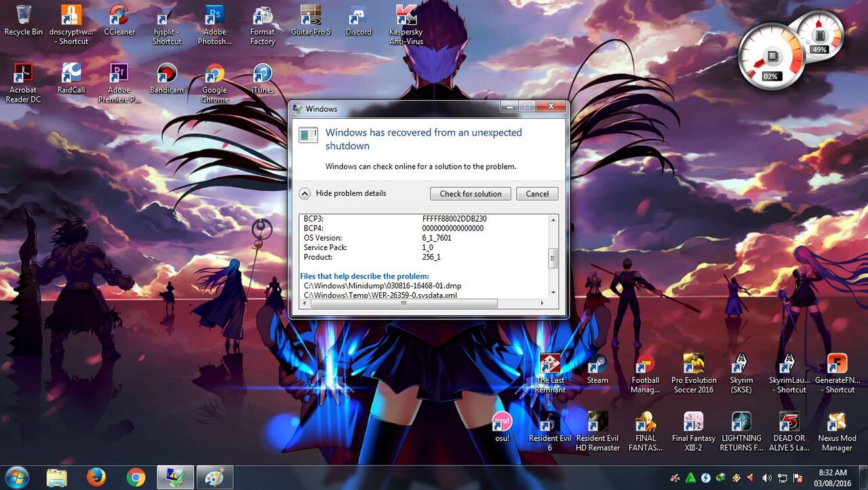The height and width of the screenshot is (490, 868).
Task: Open the Windows Start menu orb
Action: 16,477
